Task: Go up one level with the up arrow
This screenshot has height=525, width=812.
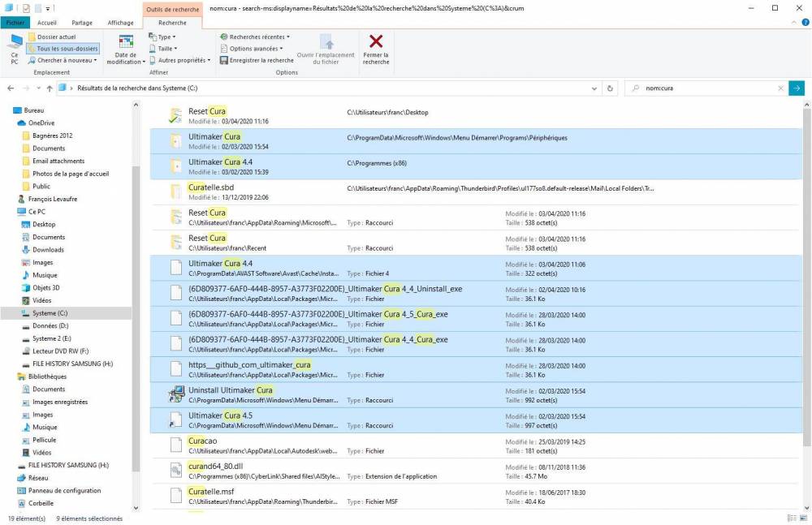Action: tap(50, 88)
